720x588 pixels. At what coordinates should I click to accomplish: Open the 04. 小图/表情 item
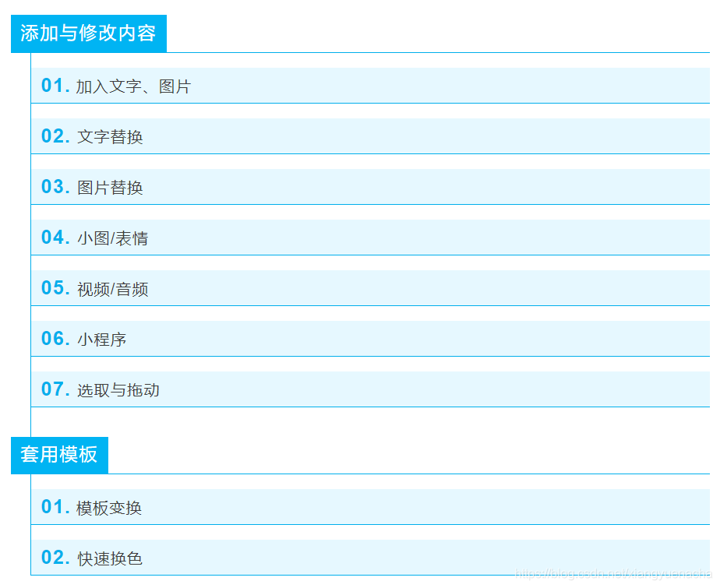[x=370, y=238]
